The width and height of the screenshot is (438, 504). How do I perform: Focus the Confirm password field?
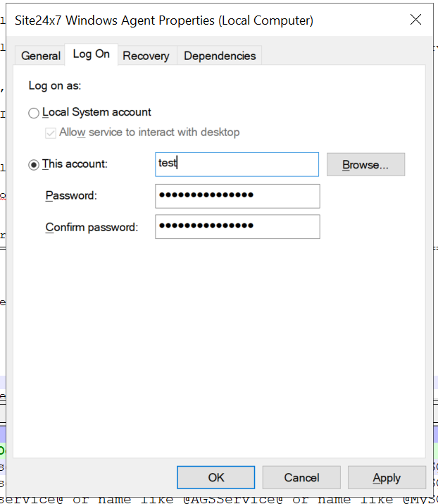(x=237, y=226)
